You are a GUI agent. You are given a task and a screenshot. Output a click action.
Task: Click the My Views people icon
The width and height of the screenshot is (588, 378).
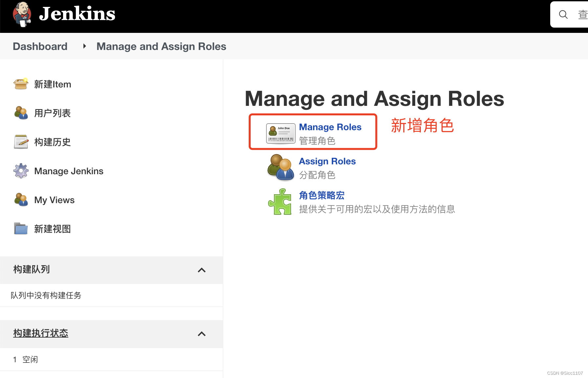[21, 200]
